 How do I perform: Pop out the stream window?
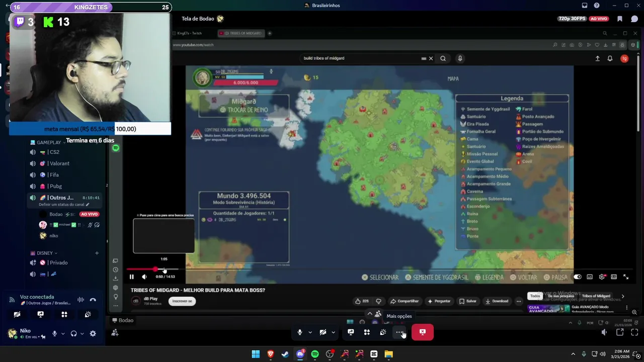(x=620, y=332)
